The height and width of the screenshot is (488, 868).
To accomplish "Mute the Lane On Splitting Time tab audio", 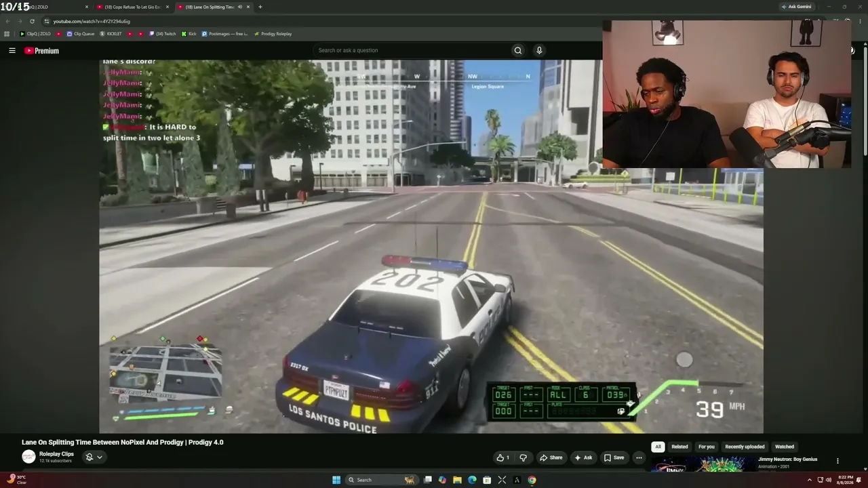I will [239, 7].
